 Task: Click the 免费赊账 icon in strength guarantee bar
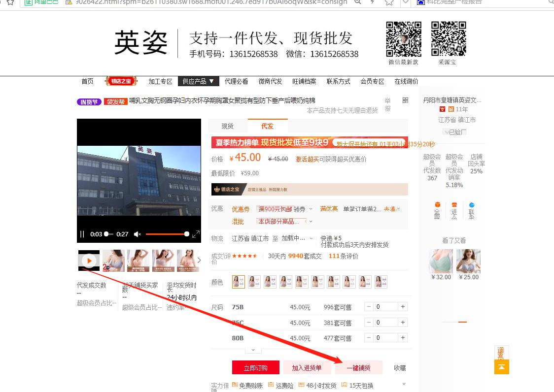coord(235,386)
